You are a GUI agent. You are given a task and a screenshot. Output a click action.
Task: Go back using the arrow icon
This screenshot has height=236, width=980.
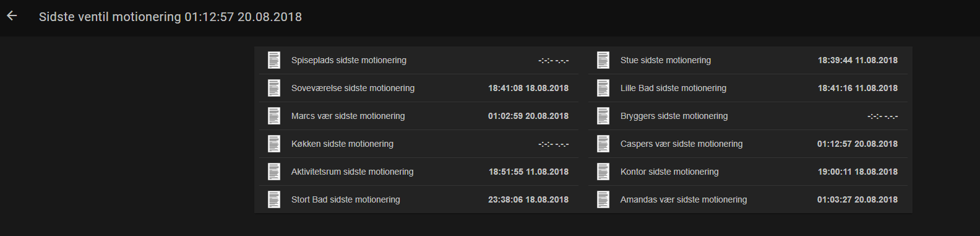point(12,16)
